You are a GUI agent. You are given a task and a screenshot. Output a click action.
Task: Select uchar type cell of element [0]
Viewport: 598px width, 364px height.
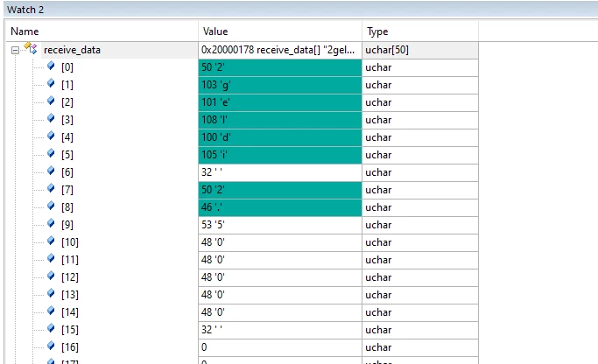click(x=420, y=67)
